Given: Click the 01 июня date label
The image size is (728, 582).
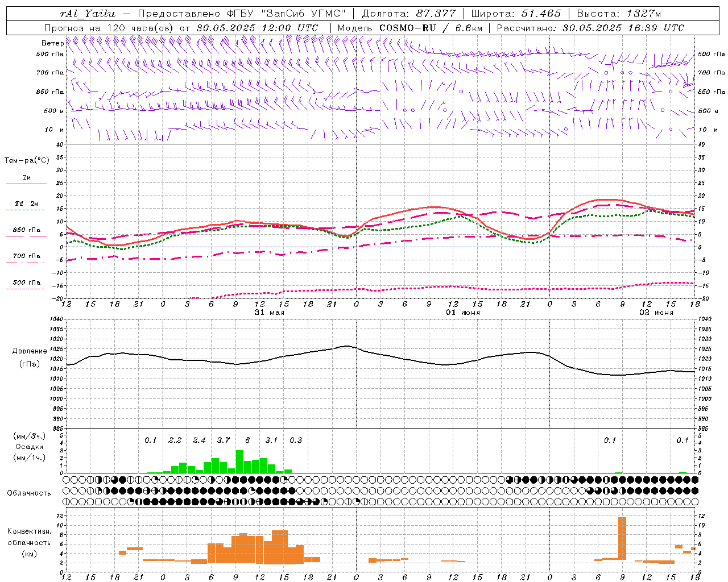Looking at the screenshot, I should tap(463, 313).
